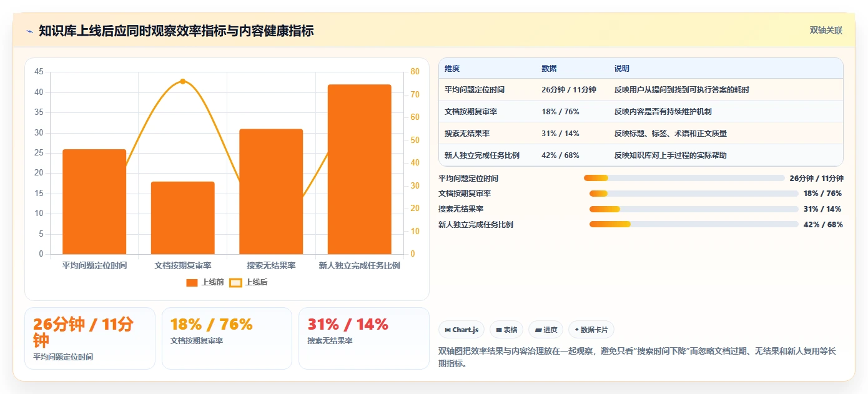
Task: Toggle the 上线前 legend swatch
Action: click(192, 282)
